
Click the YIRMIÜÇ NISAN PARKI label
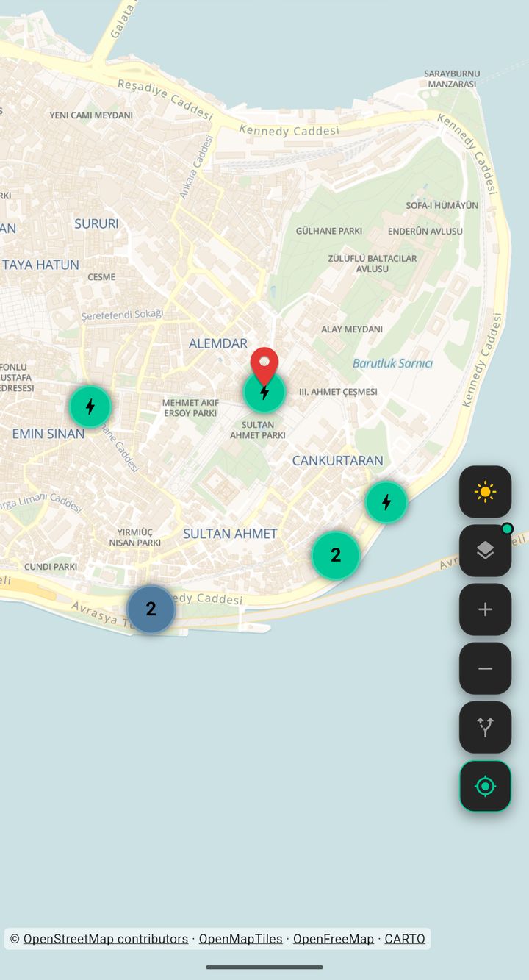[135, 537]
